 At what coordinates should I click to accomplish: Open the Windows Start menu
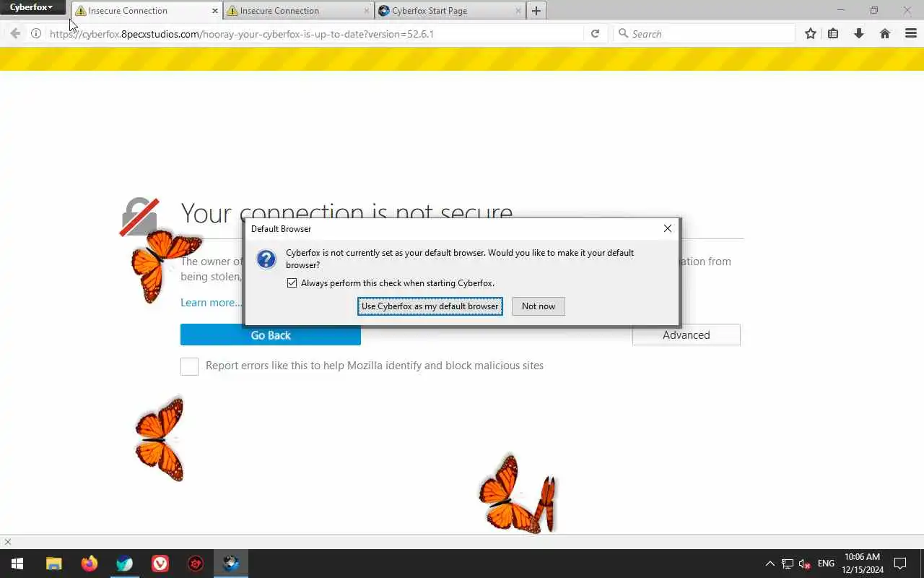(x=17, y=564)
